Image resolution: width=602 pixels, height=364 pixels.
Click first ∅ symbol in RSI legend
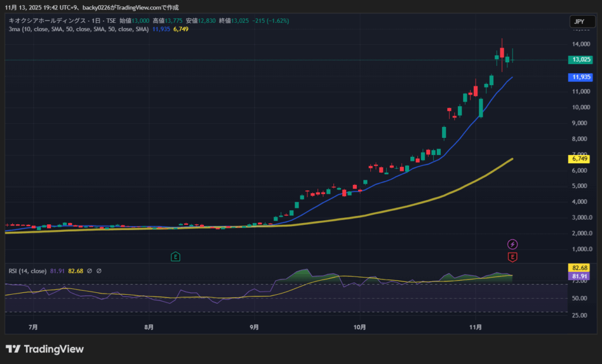pos(89,271)
